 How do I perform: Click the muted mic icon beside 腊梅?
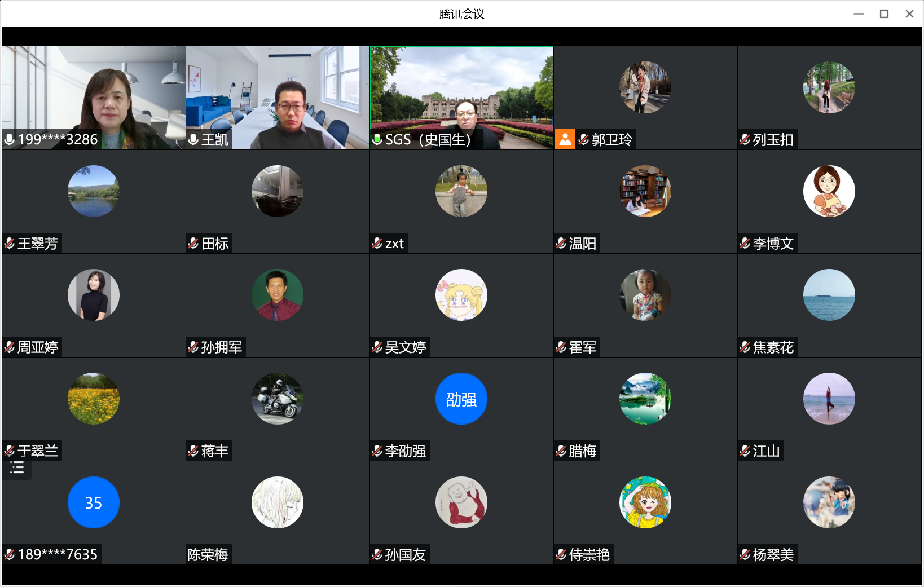(561, 451)
